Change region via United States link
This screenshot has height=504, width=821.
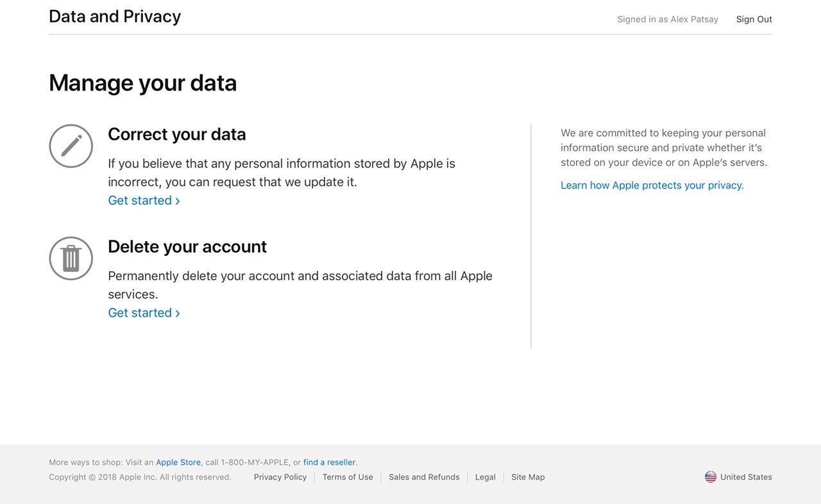click(x=746, y=477)
